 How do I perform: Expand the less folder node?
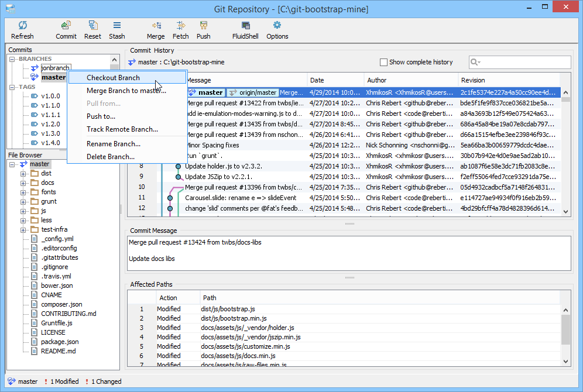[x=23, y=221]
